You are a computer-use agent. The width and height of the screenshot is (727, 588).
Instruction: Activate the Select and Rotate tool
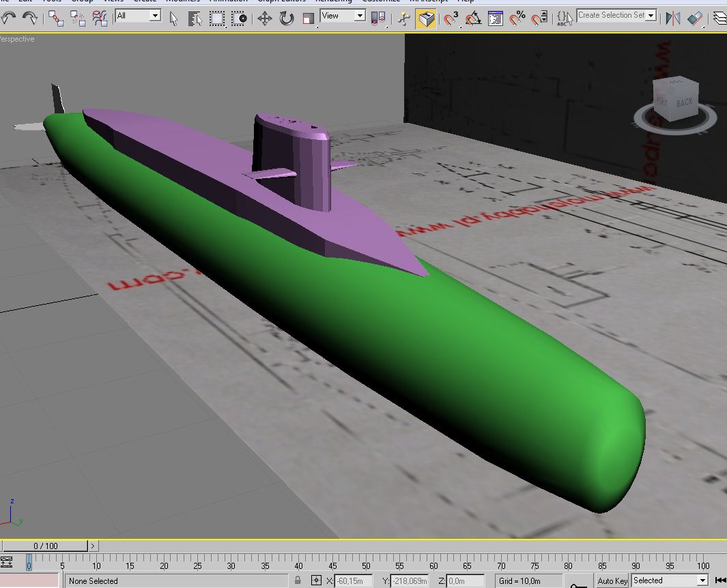click(287, 18)
